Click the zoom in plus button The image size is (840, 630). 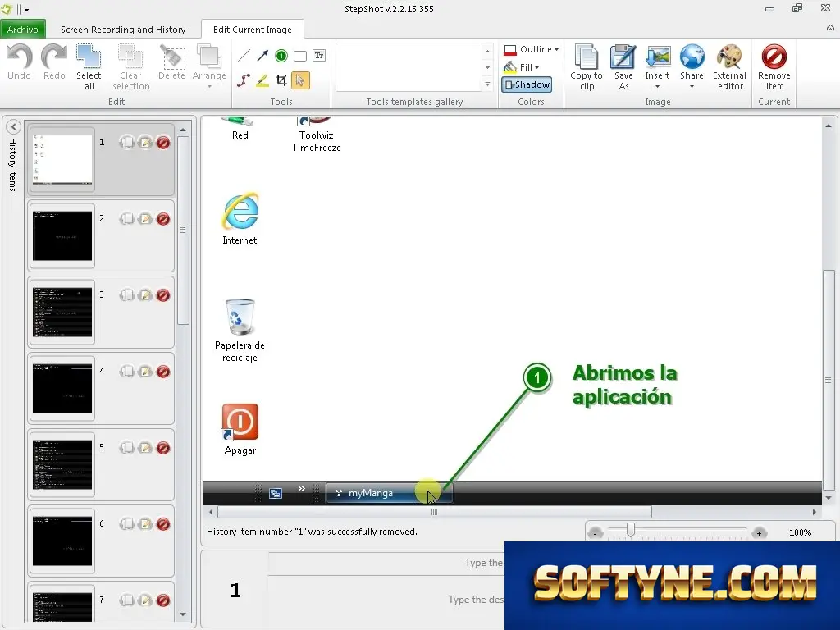(x=759, y=533)
